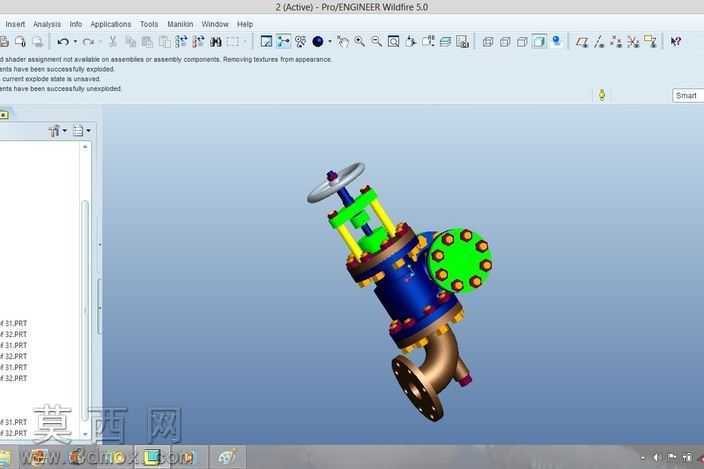Toggle Spin Center display
Screen dimensions: 704x469
click(x=283, y=42)
